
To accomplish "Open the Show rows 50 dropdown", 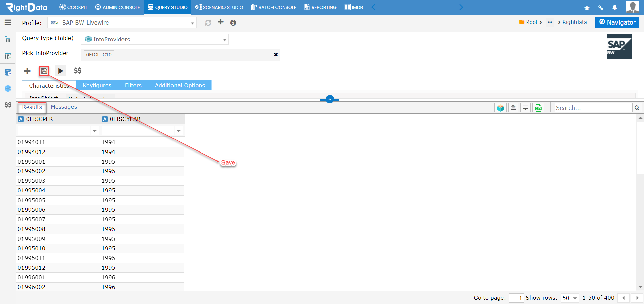I will click(x=569, y=298).
